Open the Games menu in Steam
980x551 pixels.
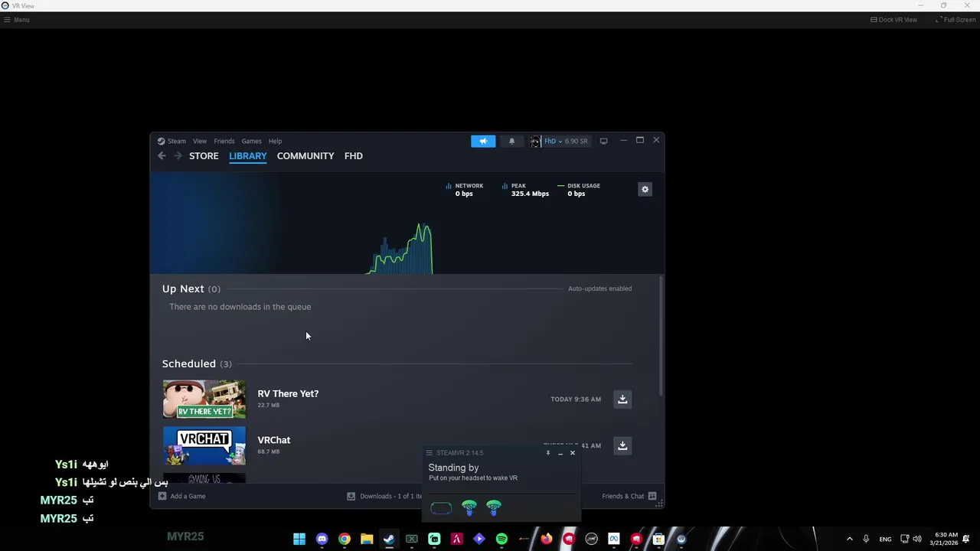(251, 141)
